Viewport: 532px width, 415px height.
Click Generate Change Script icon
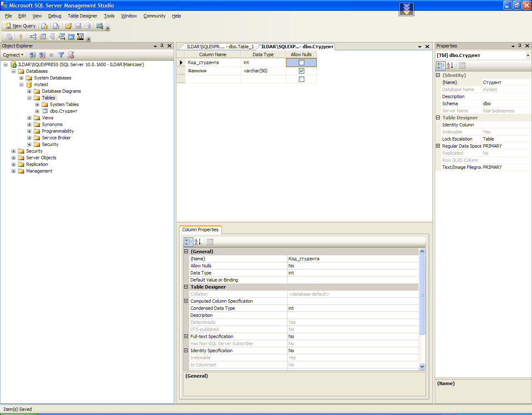click(x=9, y=37)
